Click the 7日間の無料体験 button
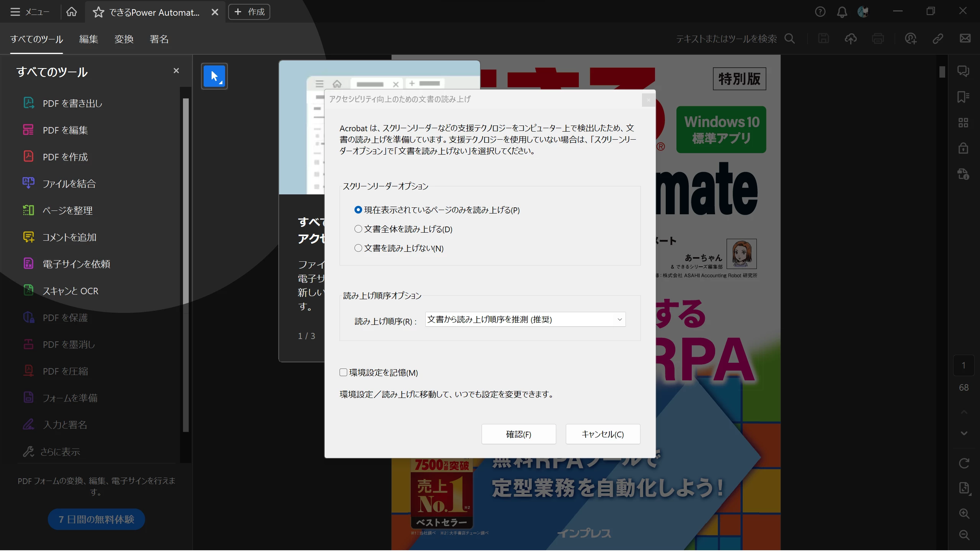Screen dimensions: 980x551 pos(96,519)
